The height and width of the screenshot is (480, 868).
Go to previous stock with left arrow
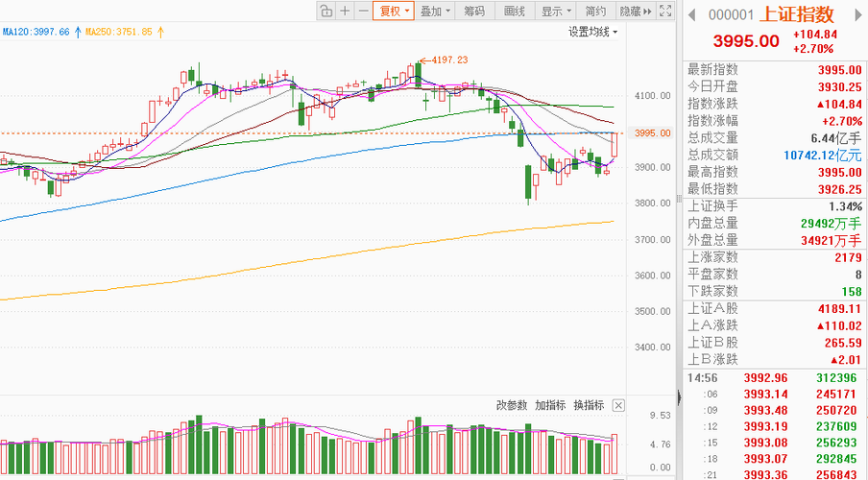coord(691,14)
